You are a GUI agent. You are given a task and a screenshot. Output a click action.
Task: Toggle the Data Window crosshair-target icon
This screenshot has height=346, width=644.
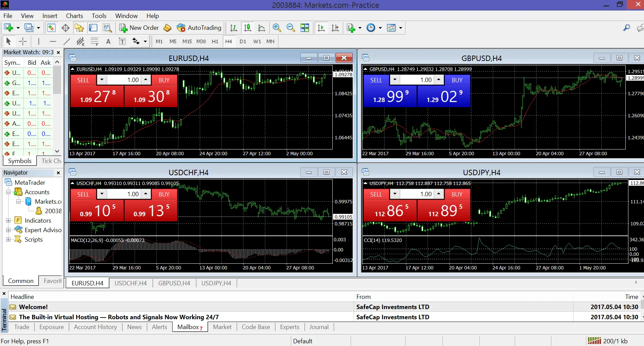[65, 28]
